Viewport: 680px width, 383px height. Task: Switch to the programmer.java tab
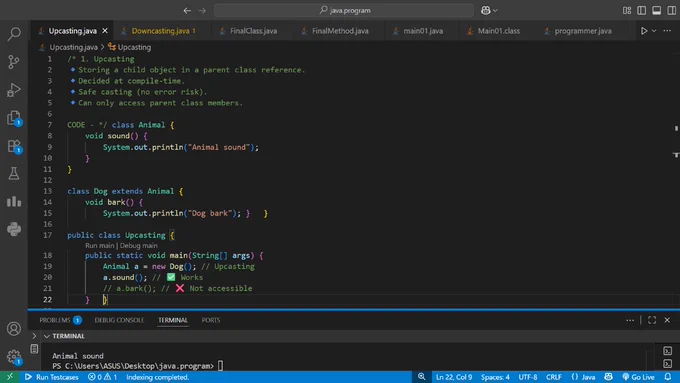click(583, 31)
